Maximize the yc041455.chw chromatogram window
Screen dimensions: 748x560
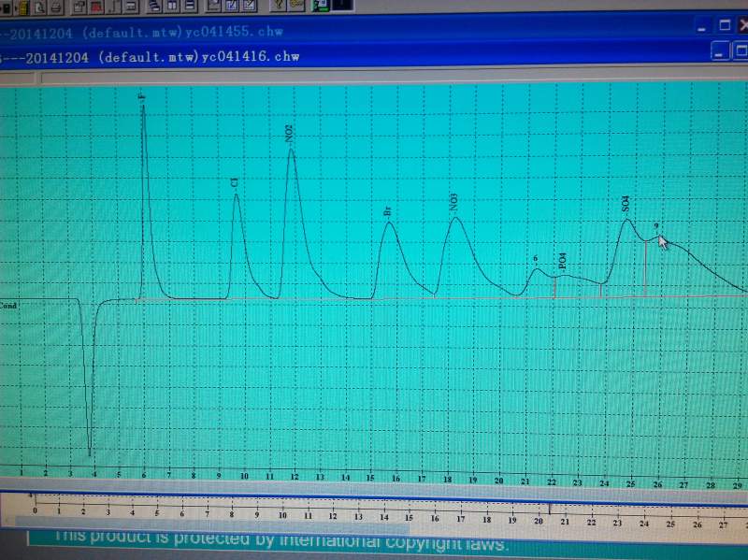(725, 25)
